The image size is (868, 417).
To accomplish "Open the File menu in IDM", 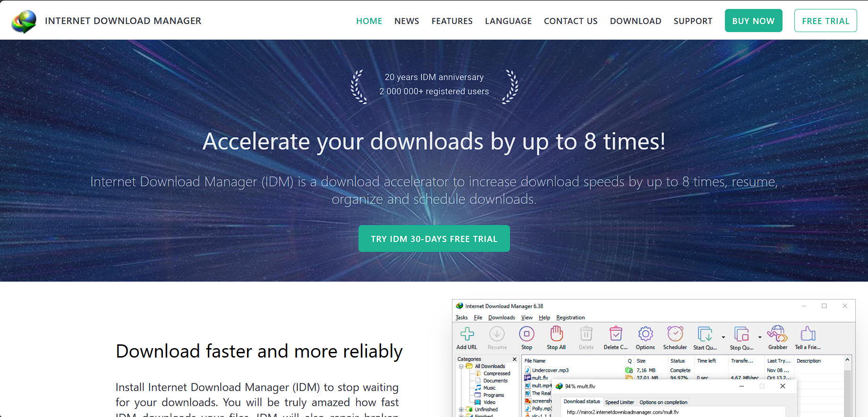I will [478, 317].
